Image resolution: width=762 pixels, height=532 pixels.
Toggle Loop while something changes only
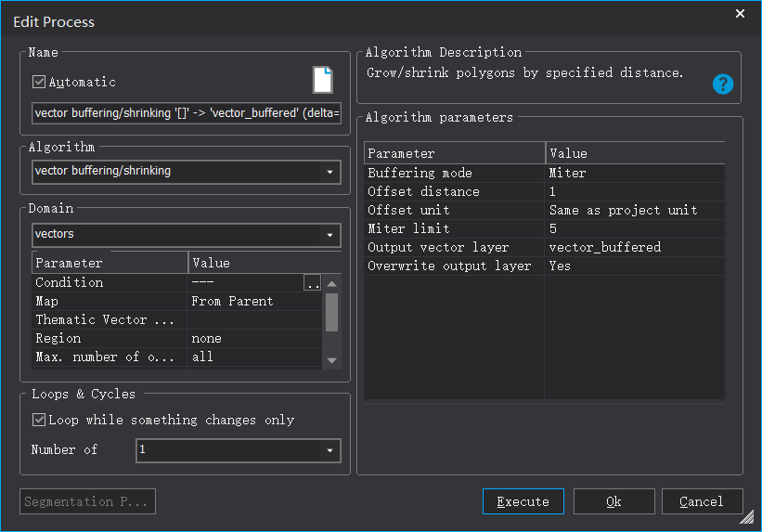click(39, 420)
